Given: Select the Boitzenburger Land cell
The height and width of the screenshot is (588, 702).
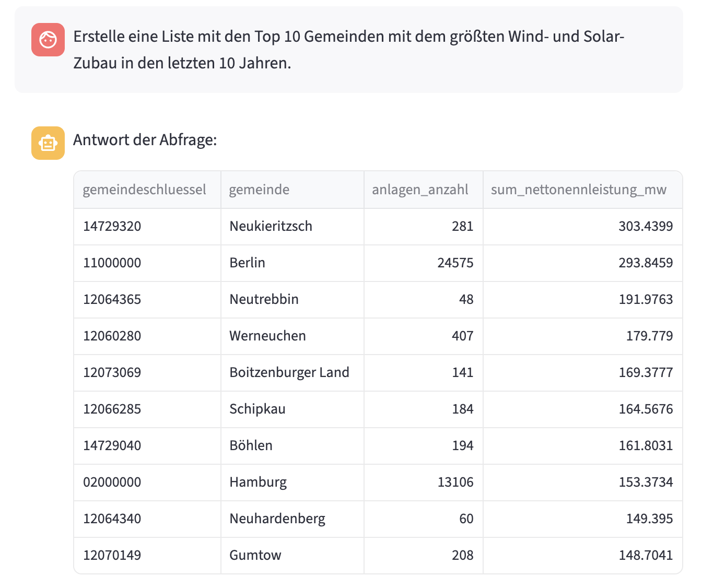Looking at the screenshot, I should (292, 373).
